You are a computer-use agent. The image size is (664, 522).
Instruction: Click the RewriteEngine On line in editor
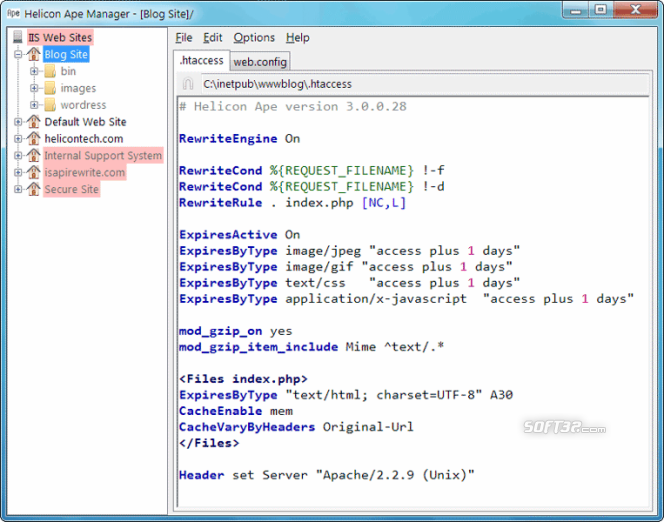(x=239, y=139)
